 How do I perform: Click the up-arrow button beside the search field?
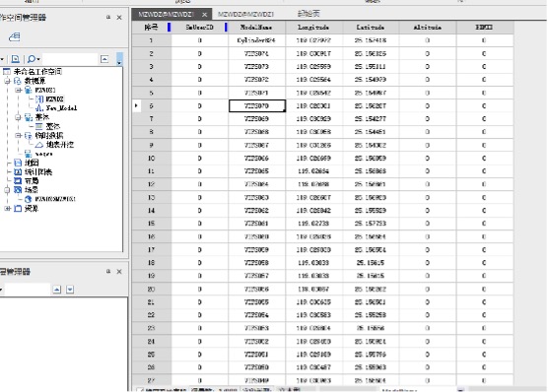point(104,59)
